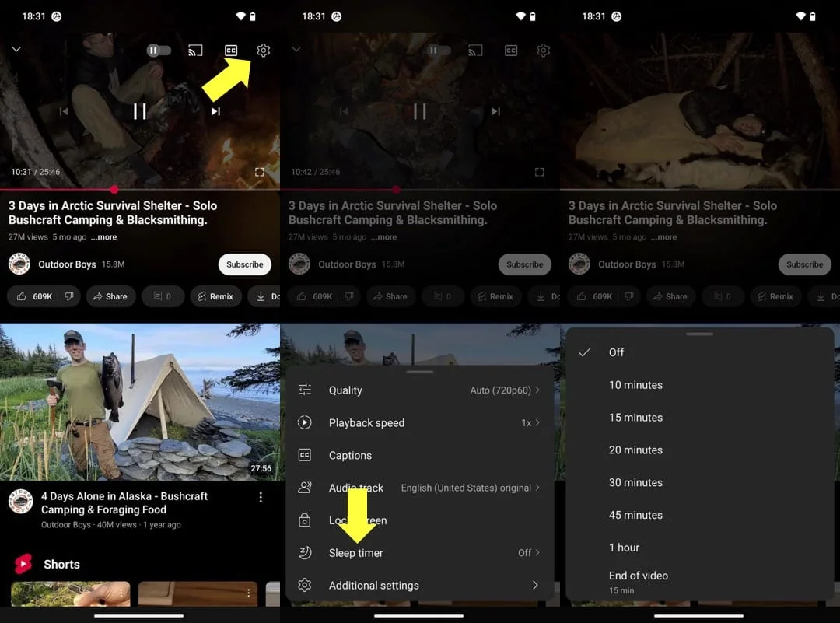Set sleep timer to 10 minutes

700,385
